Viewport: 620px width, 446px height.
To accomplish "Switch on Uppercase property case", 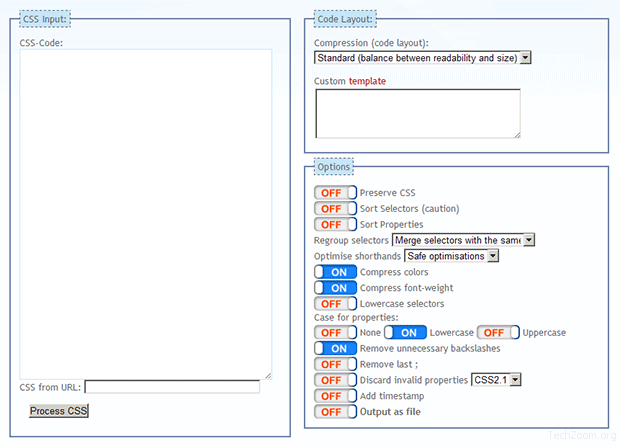I will click(x=498, y=333).
